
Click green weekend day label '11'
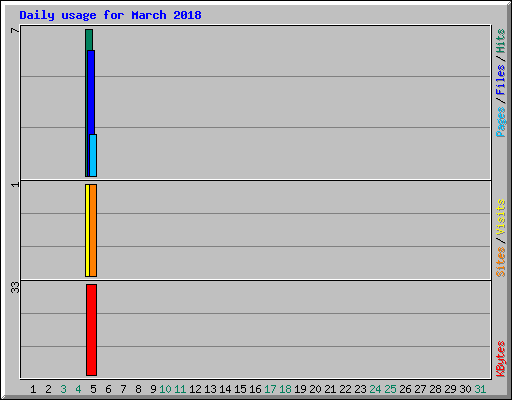[x=180, y=389]
